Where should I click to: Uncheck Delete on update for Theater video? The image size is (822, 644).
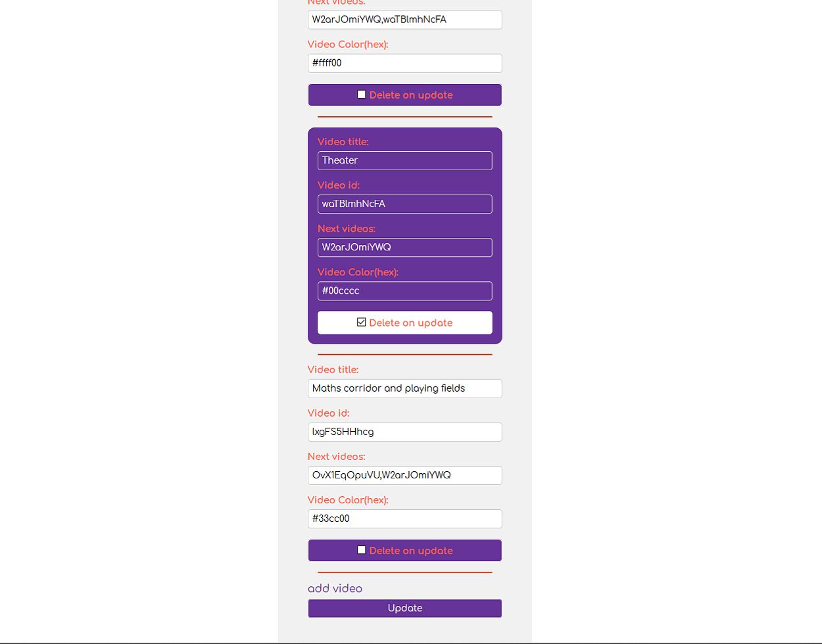click(x=361, y=322)
